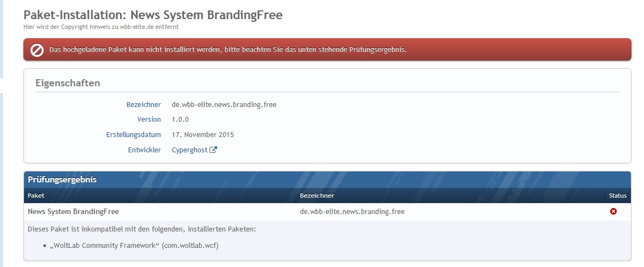Click the Erstellungsdatum property label

(x=134, y=134)
